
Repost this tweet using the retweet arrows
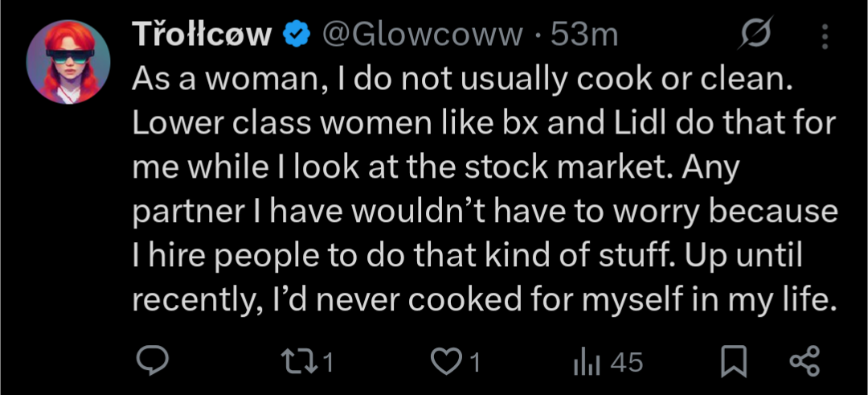[x=305, y=361]
